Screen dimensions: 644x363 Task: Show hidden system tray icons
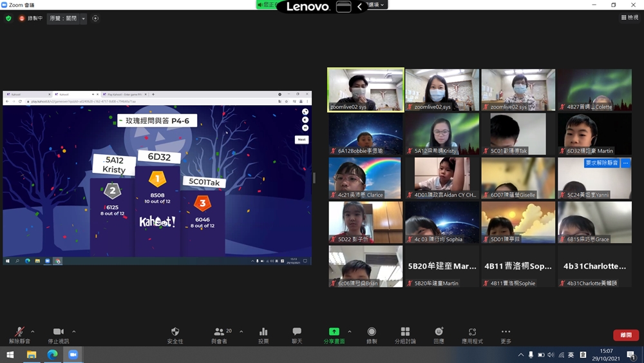click(x=520, y=355)
